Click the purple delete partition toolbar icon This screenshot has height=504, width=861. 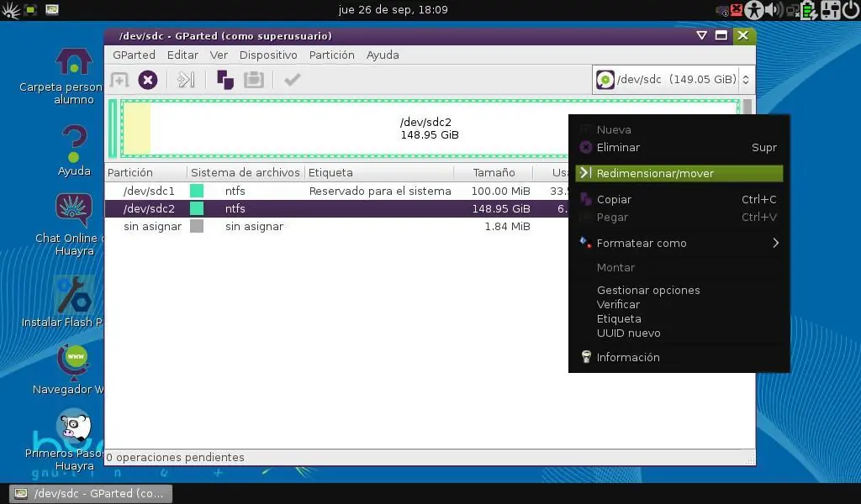148,80
